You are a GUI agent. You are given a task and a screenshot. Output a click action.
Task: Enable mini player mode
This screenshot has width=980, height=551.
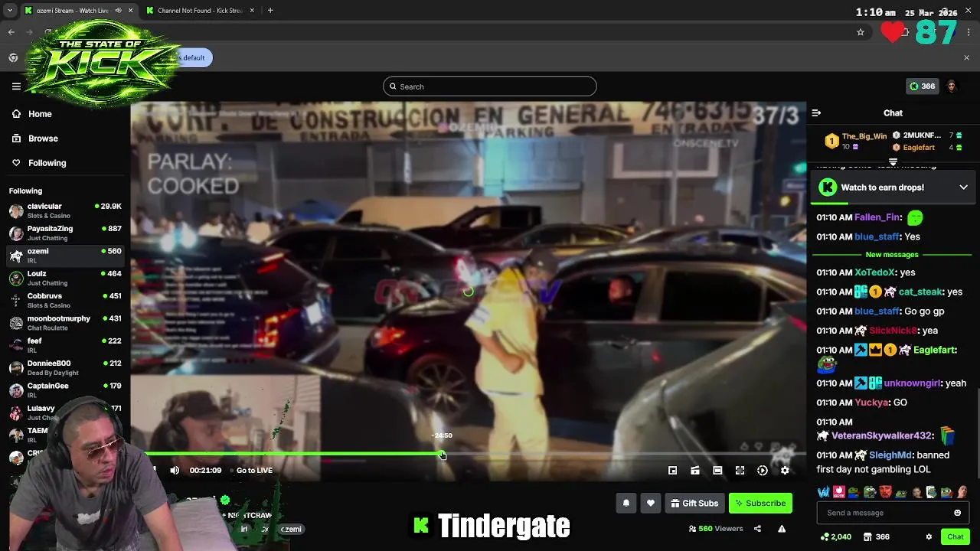672,471
